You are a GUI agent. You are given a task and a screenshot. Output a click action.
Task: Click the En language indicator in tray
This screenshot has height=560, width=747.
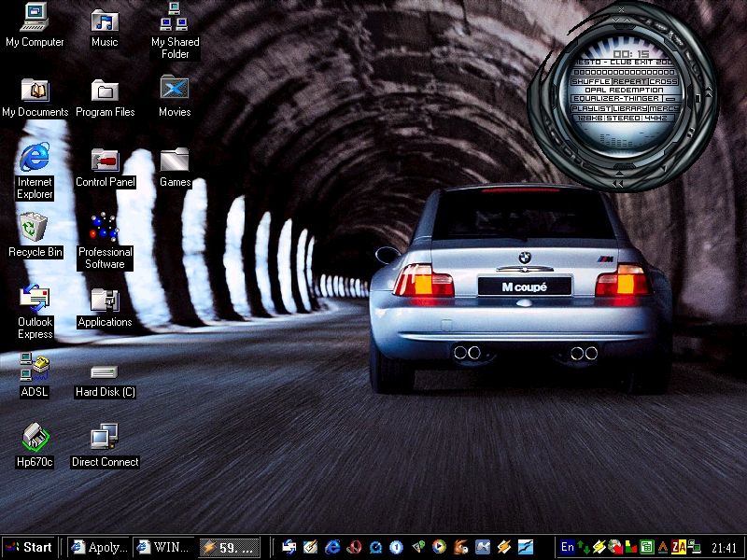(567, 548)
